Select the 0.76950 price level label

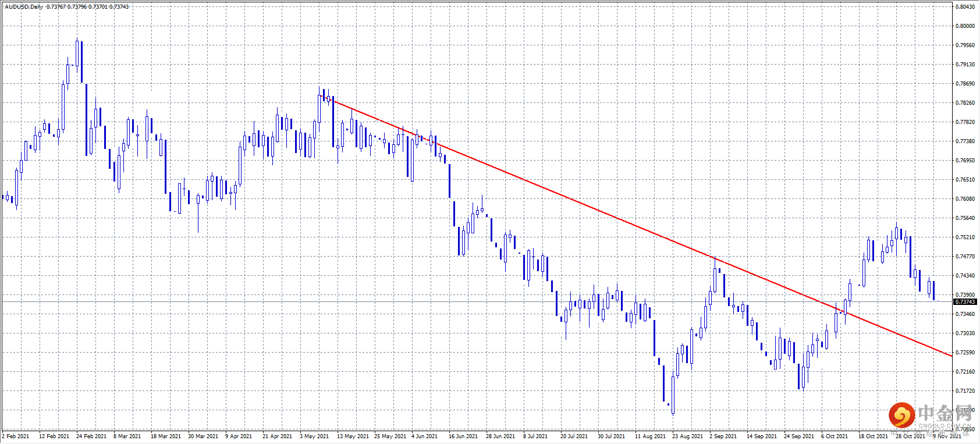965,161
